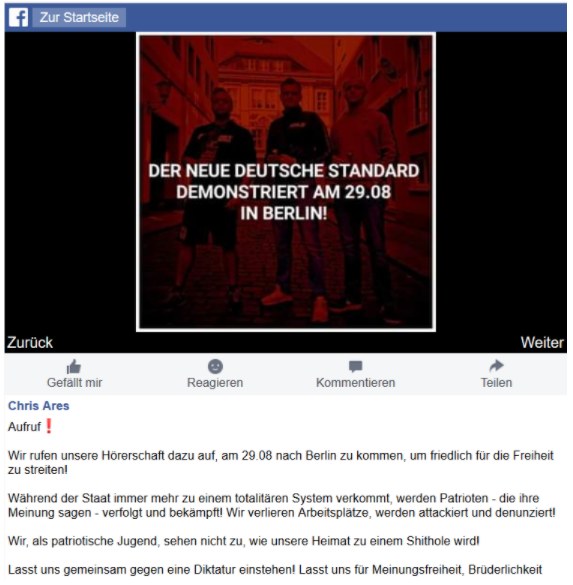Screen dimensions: 573x585
Task: Click the red exclamation mark emoji
Action: [48, 426]
